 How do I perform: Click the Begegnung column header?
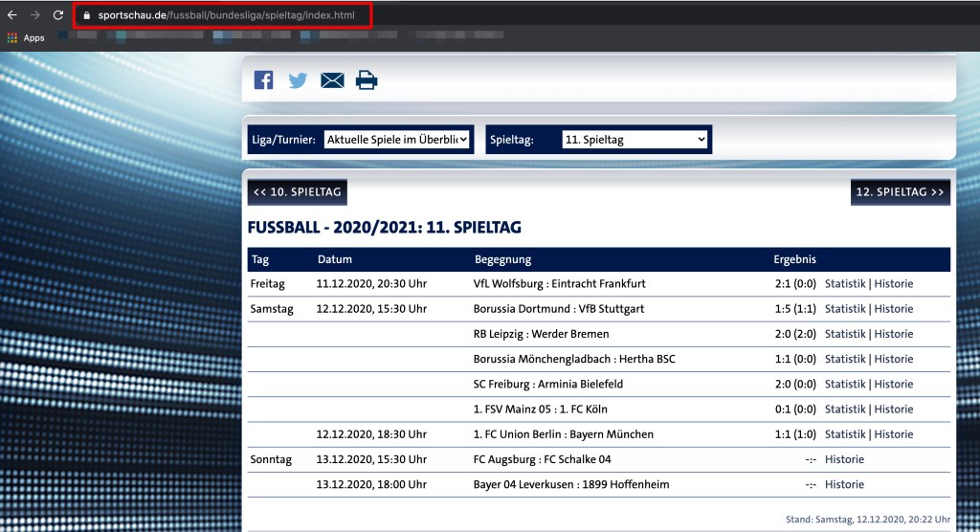point(502,259)
